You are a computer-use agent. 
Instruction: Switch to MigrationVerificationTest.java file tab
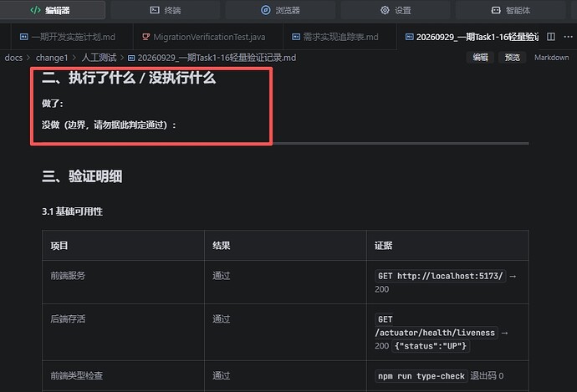point(208,37)
